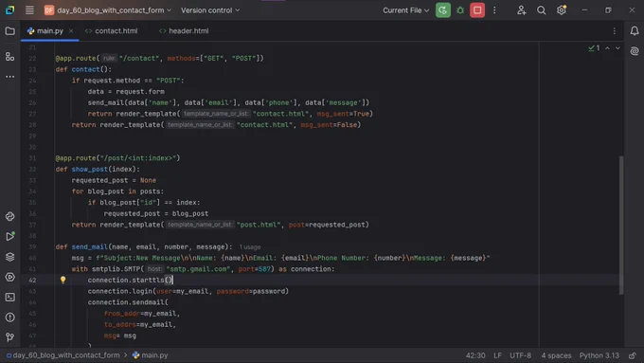Click breadcrumb day_60_blog_with_contact_form in status bar
The width and height of the screenshot is (644, 363).
pyautogui.click(x=63, y=355)
